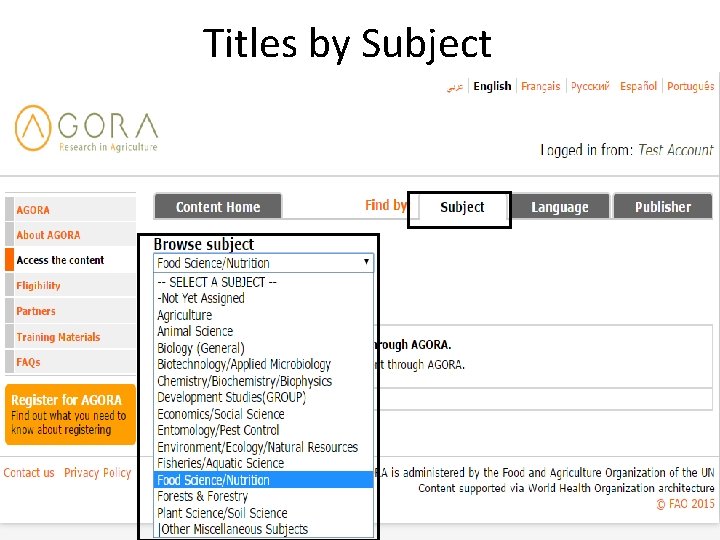Switch site language to Français
Image resolution: width=720 pixels, height=540 pixels.
[x=540, y=86]
